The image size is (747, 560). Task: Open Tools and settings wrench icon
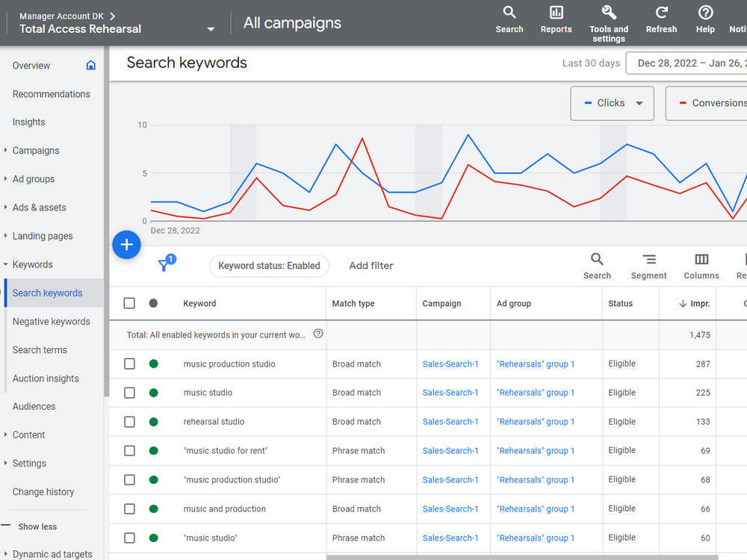[608, 13]
